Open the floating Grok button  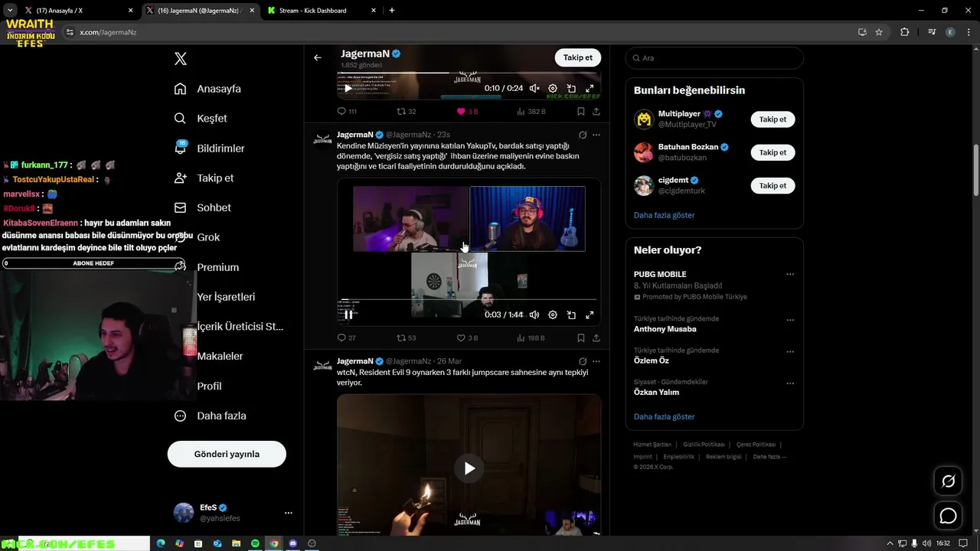point(948,481)
